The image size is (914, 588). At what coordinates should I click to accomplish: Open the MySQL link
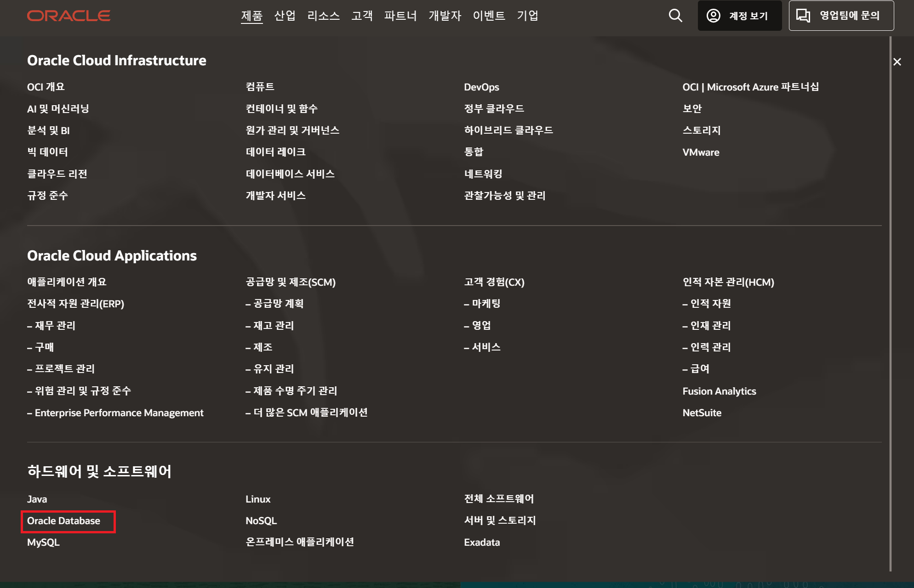point(43,543)
